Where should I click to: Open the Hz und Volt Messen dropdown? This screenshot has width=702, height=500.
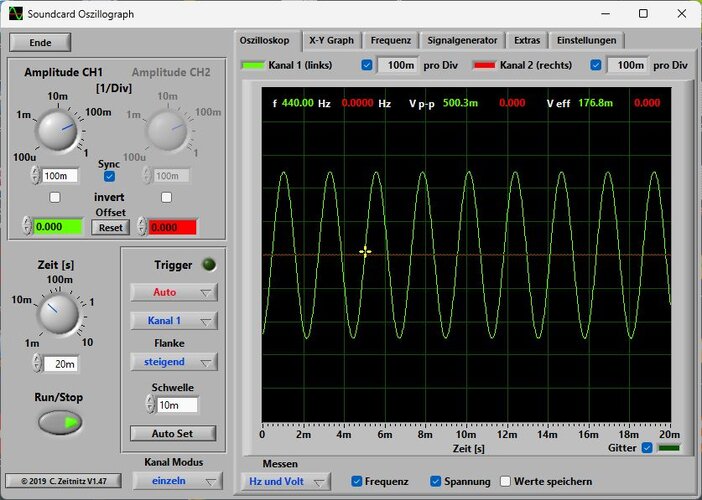[286, 482]
